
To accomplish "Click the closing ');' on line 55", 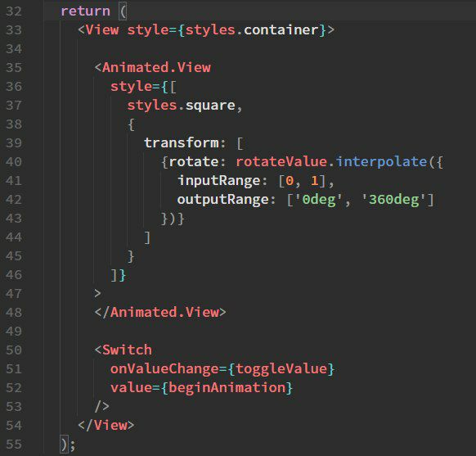I will point(68,445).
